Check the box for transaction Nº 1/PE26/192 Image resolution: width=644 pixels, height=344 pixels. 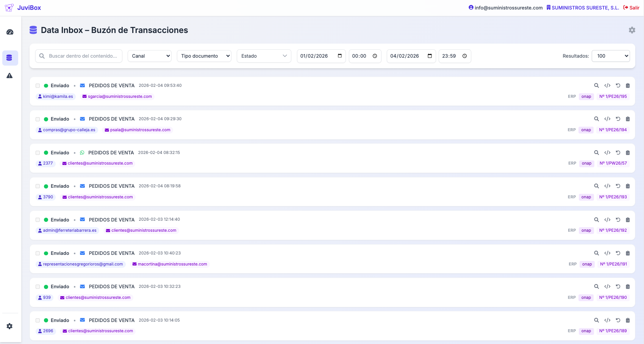tap(38, 220)
